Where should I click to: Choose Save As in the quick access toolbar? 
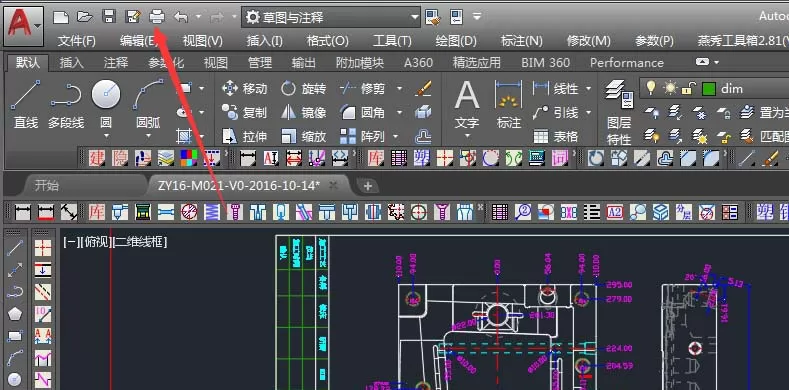(133, 17)
